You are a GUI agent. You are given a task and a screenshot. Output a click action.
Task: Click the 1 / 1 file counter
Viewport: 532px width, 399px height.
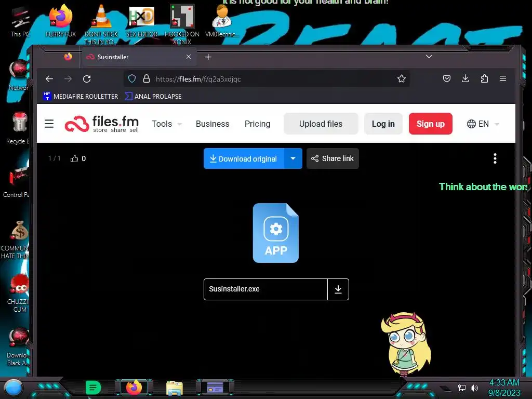pyautogui.click(x=54, y=158)
